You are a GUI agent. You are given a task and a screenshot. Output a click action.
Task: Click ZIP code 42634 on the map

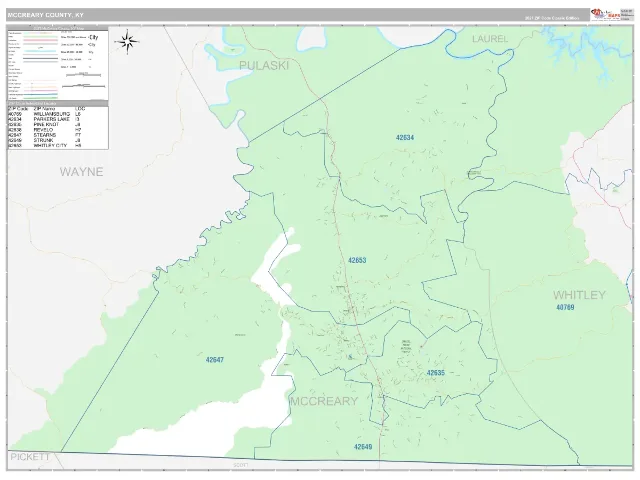405,138
